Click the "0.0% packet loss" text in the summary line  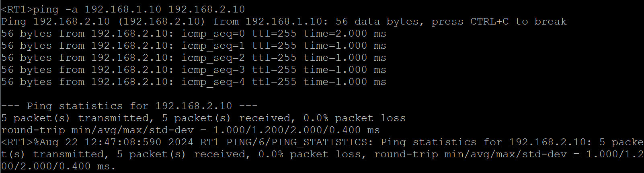(354, 118)
